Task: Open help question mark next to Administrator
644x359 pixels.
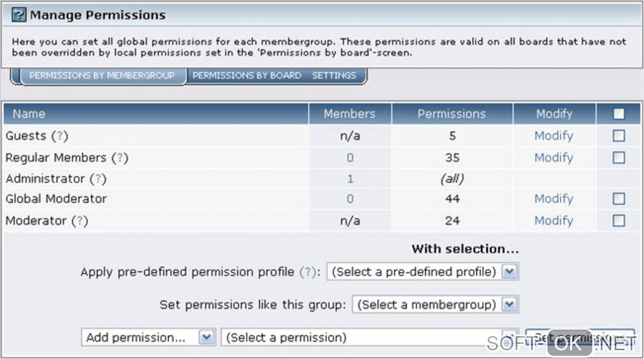Action: (x=97, y=179)
